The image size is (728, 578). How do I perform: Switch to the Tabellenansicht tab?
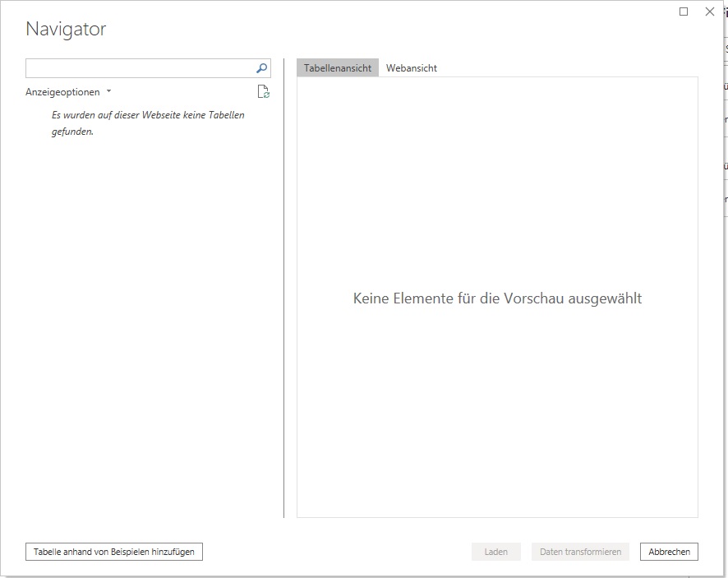338,68
